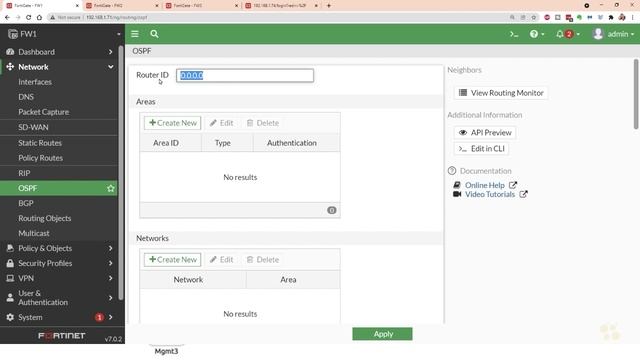Open the Video Tutorials external link icon
The width and height of the screenshot is (640, 360).
[523, 194]
